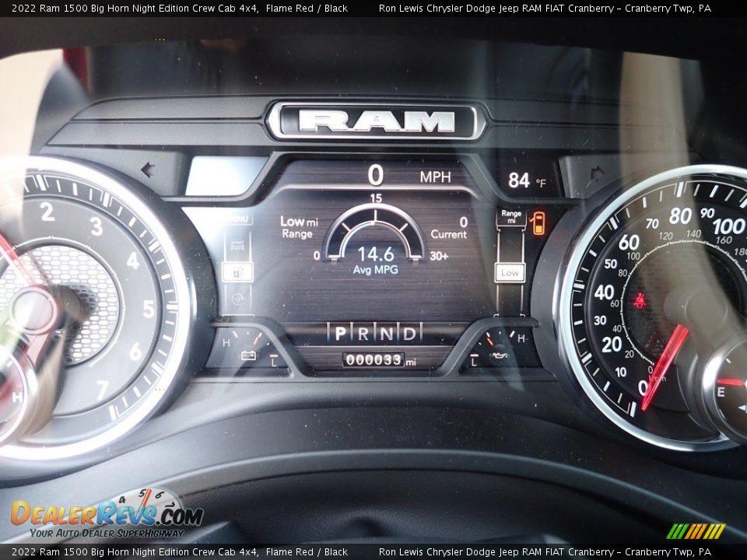747x560 pixels.
Task: Select the P gear indicator
Action: tap(340, 334)
